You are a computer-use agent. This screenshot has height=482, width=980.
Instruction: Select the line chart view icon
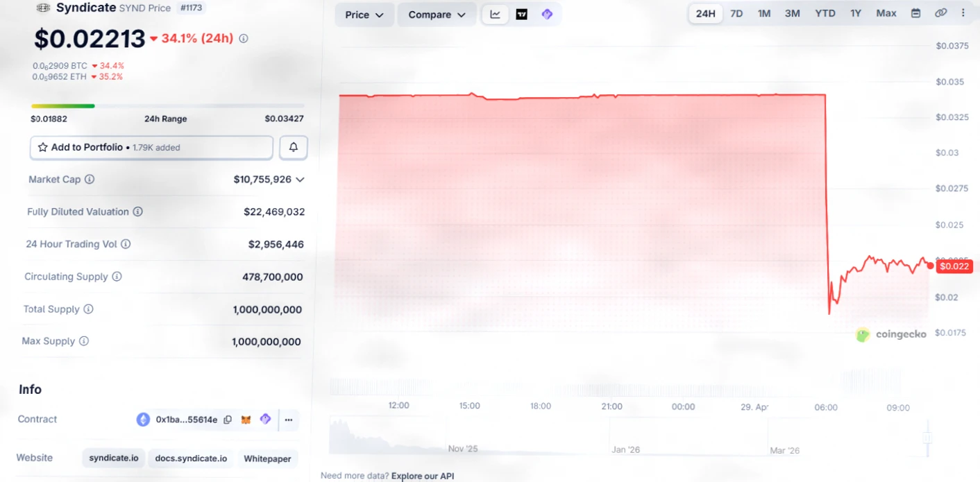click(x=495, y=15)
